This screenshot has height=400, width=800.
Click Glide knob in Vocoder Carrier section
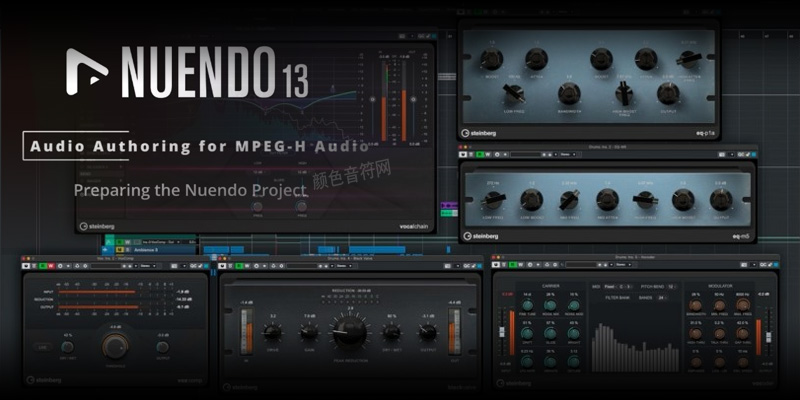point(551,334)
